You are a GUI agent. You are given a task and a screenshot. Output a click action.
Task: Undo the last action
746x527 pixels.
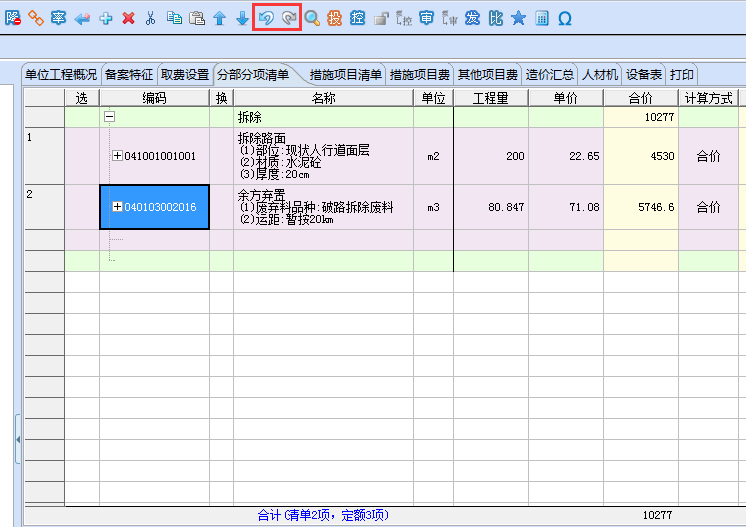[266, 18]
